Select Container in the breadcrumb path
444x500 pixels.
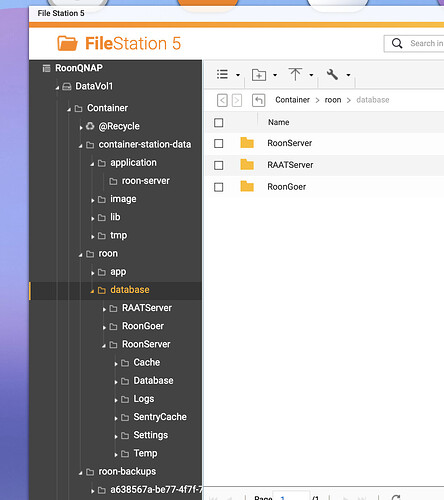(x=292, y=100)
